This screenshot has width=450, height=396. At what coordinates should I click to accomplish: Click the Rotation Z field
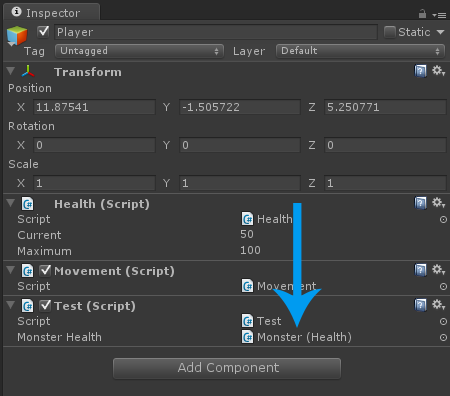(x=385, y=145)
